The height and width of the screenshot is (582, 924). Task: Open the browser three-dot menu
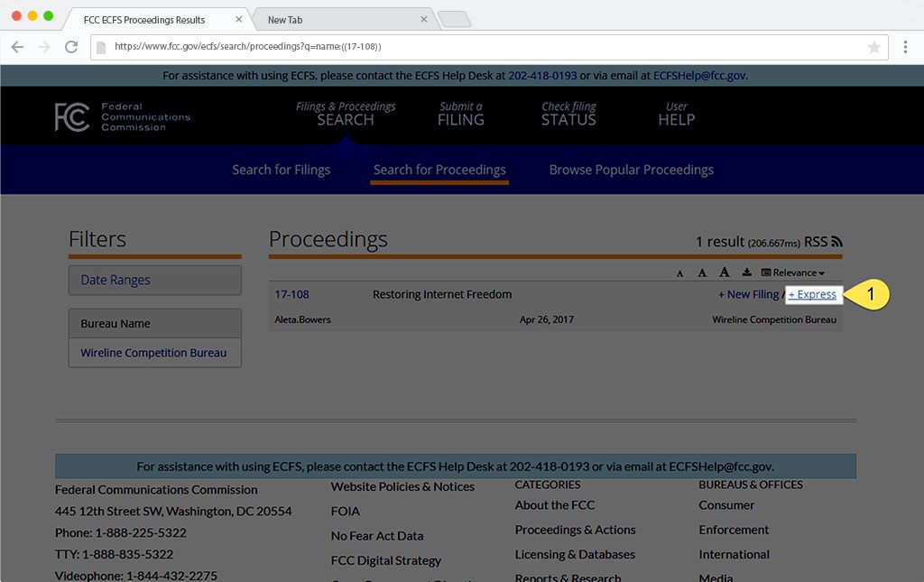tap(905, 47)
